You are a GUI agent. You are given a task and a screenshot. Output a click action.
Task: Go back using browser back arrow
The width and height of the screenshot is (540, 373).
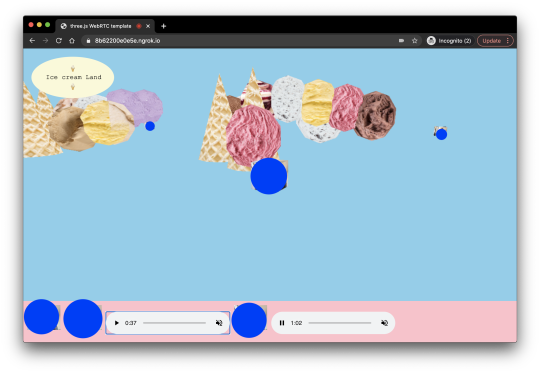[x=32, y=41]
